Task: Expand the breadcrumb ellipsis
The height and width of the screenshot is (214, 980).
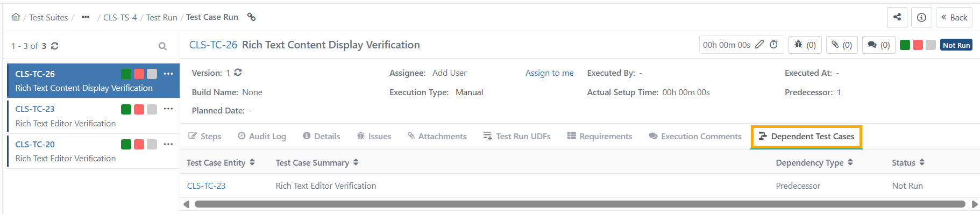Action: tap(86, 17)
